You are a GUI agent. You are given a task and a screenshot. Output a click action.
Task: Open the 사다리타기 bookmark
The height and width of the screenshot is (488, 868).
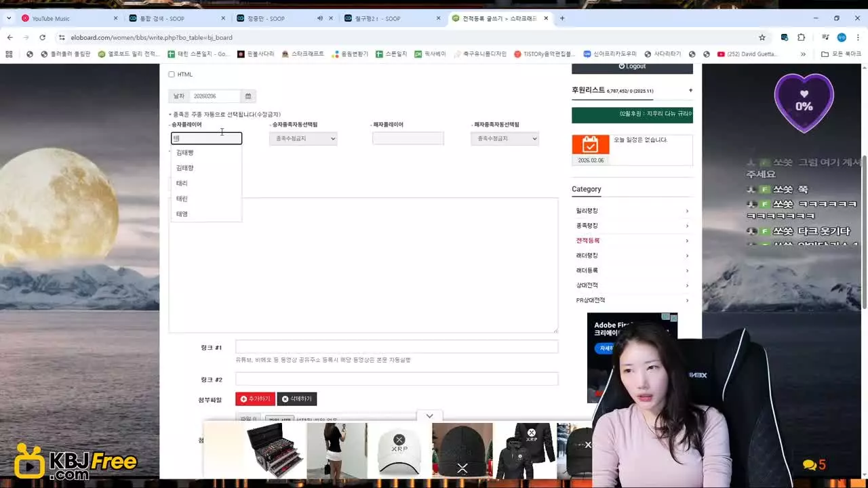click(x=663, y=54)
